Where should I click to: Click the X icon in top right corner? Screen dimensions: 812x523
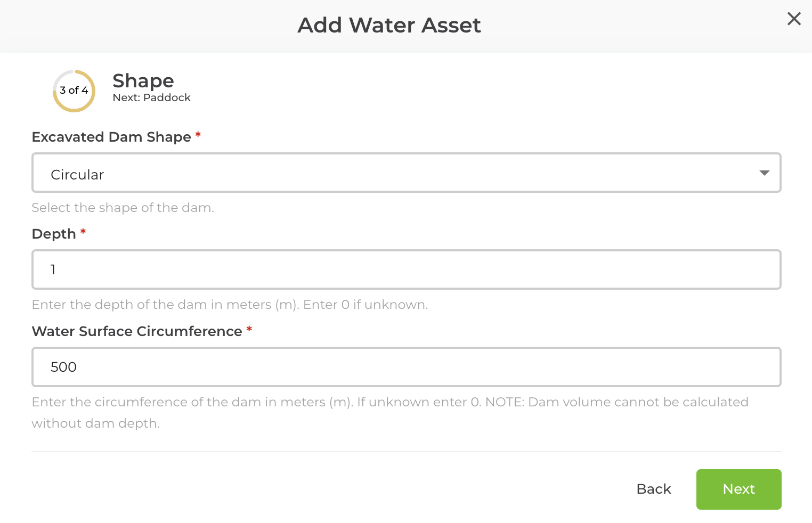(x=794, y=19)
